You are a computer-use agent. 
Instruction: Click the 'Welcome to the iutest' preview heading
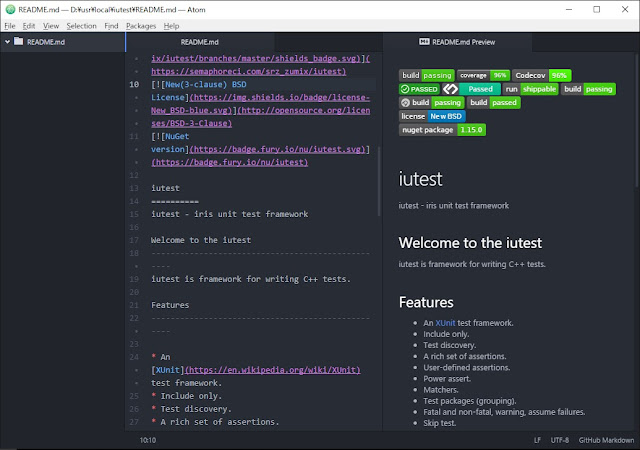[470, 243]
